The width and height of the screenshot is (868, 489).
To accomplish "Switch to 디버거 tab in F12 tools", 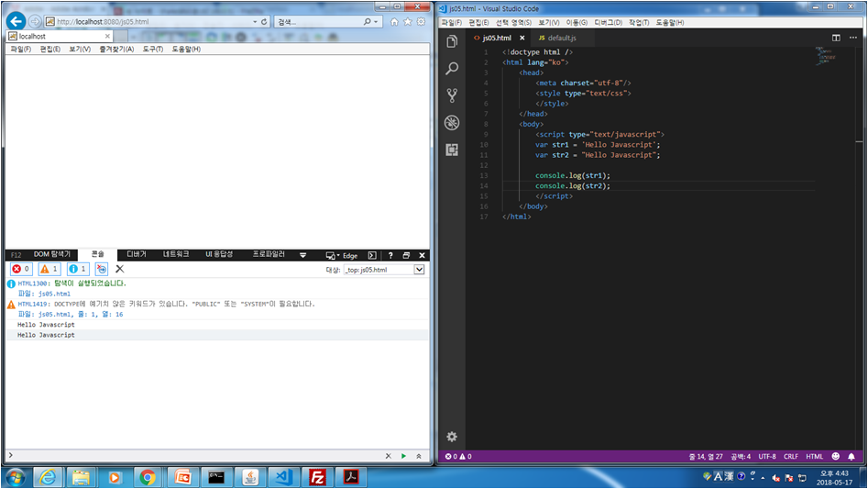I will pos(137,254).
